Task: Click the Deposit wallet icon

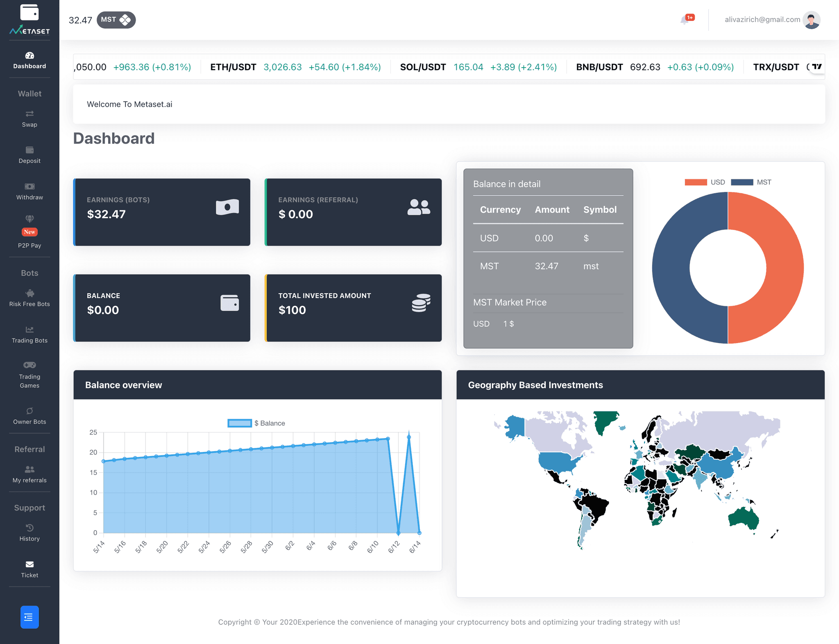Action: tap(29, 150)
